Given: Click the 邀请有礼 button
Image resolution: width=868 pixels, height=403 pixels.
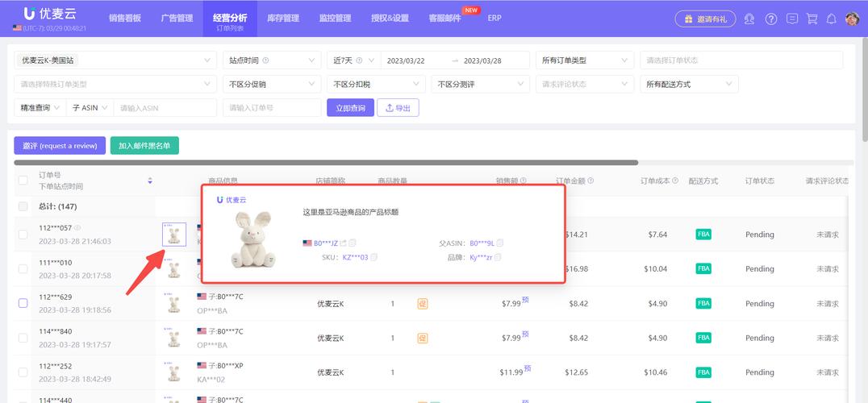Looking at the screenshot, I should coord(705,19).
